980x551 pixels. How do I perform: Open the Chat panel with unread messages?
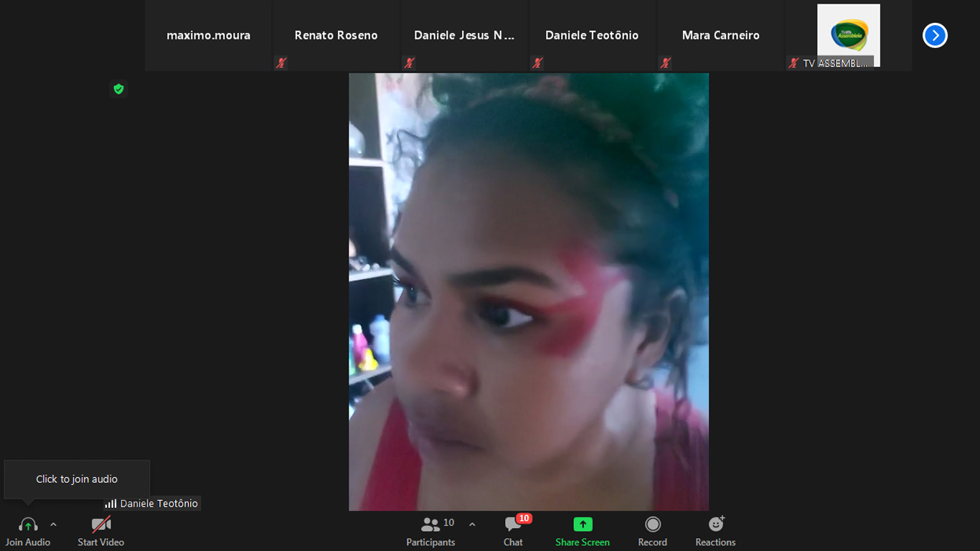click(x=513, y=524)
